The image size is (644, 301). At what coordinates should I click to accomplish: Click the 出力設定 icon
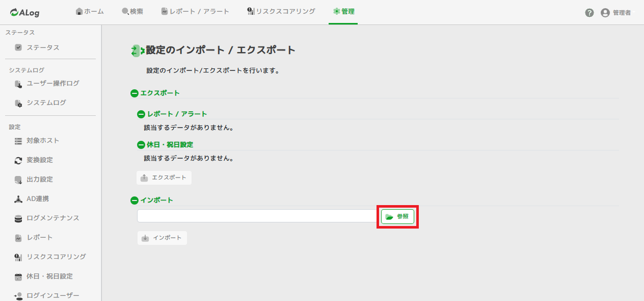(18, 180)
